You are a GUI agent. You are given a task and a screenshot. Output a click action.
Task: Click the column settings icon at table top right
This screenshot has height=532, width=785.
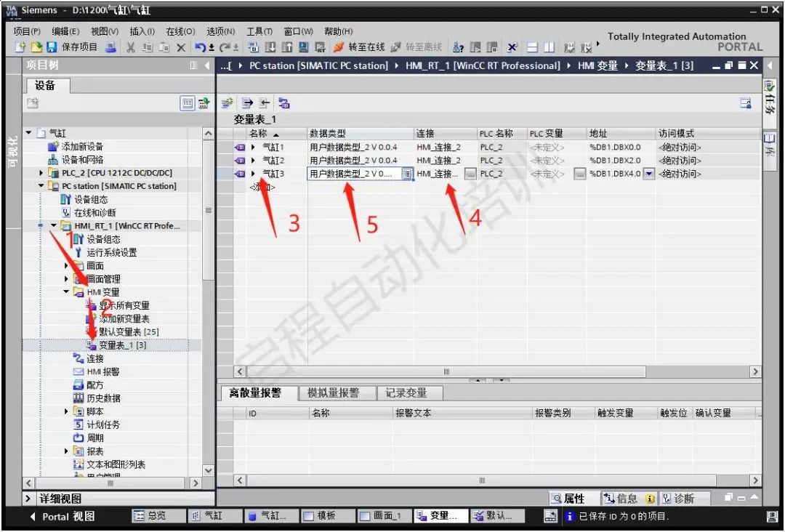click(746, 103)
